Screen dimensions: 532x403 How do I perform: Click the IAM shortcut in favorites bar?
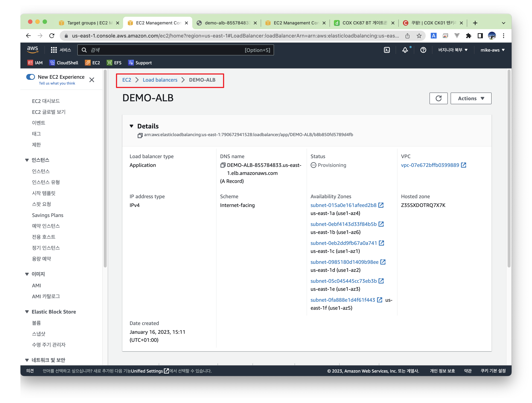click(x=35, y=63)
